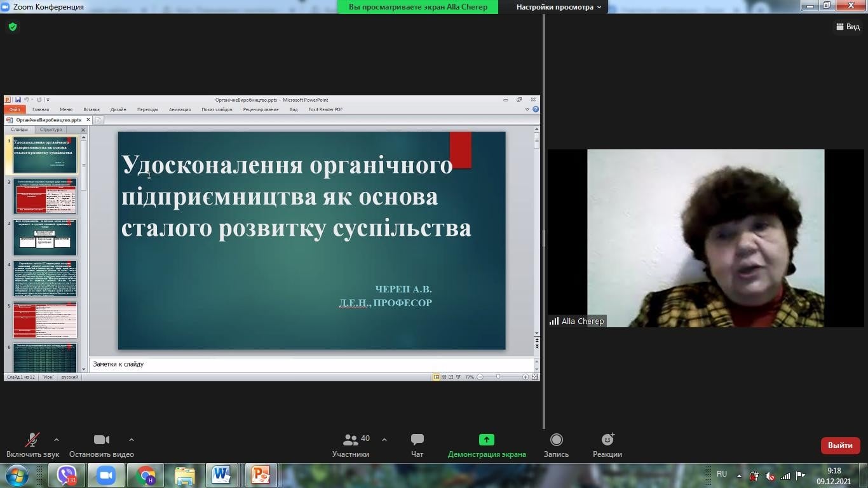Click the RU language indicator in tray
The image size is (868, 488).
point(722,474)
